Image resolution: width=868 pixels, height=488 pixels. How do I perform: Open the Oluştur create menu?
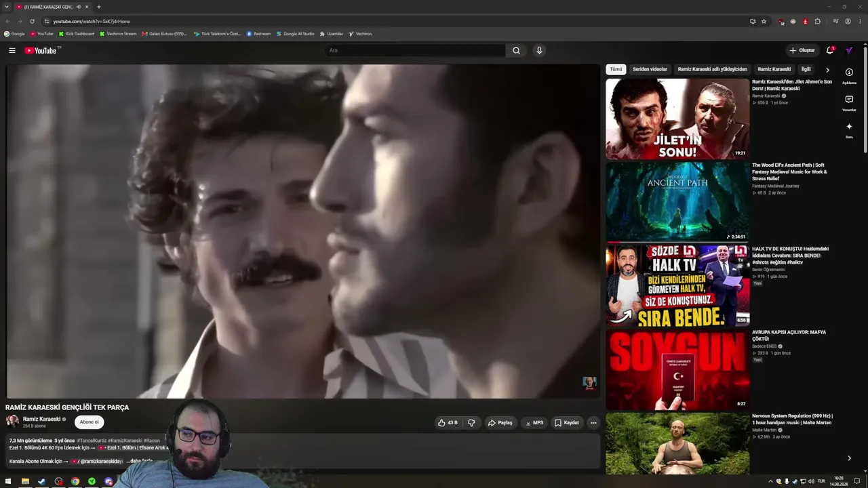click(x=802, y=50)
